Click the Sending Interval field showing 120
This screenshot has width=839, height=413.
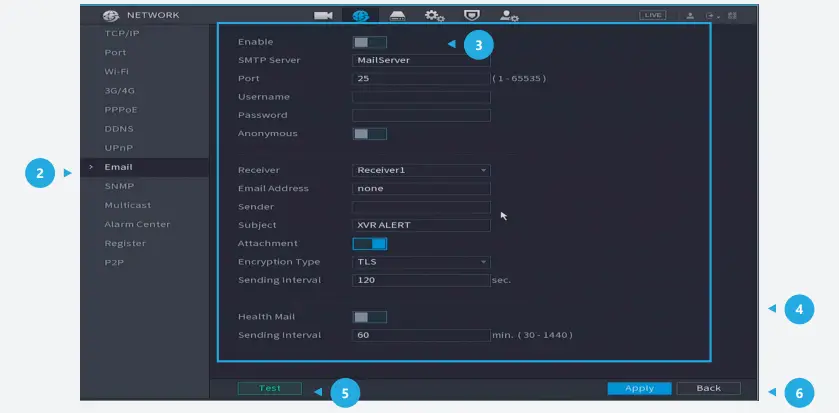coord(421,280)
